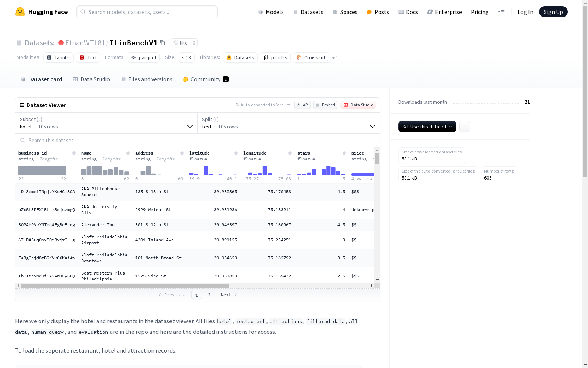Click the ItinBenchV1 dataset title
Viewport: 588px width, 368px height.
coord(133,43)
